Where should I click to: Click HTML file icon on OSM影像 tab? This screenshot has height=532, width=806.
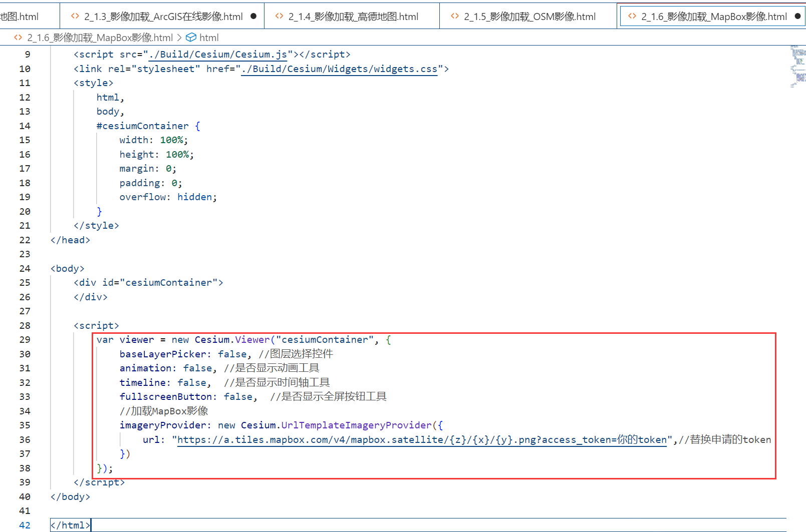pos(455,16)
